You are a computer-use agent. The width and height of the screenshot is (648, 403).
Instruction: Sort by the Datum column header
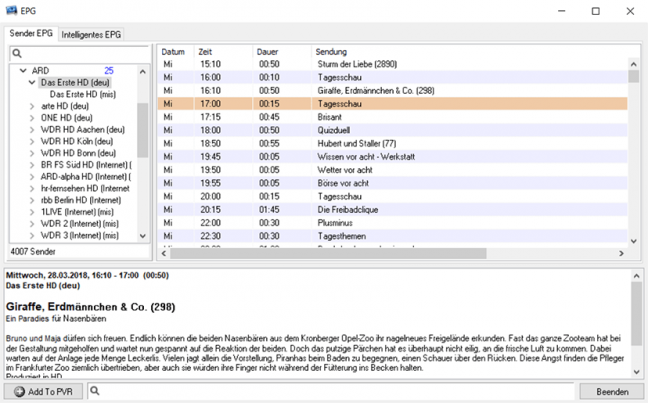(x=173, y=52)
